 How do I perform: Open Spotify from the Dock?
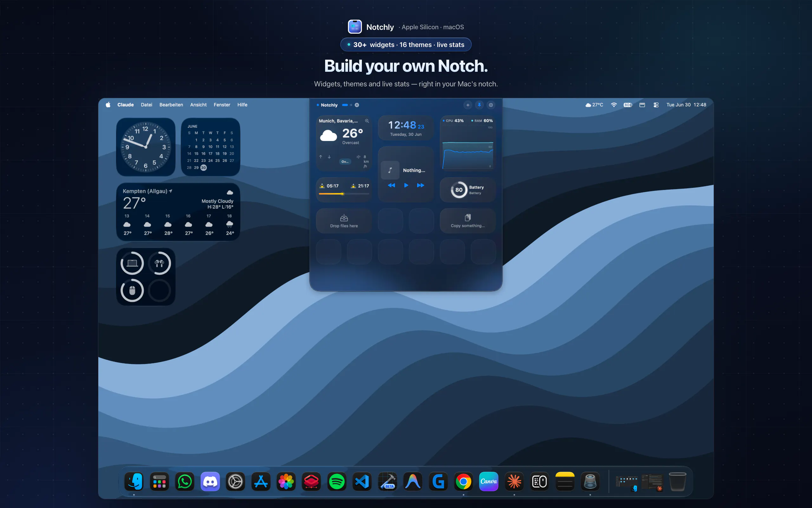pos(337,481)
